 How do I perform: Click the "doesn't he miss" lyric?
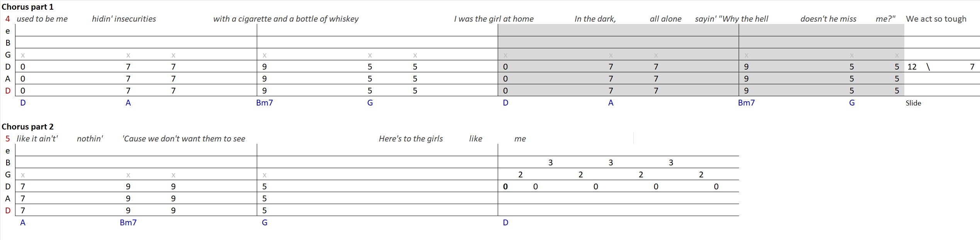(x=828, y=19)
